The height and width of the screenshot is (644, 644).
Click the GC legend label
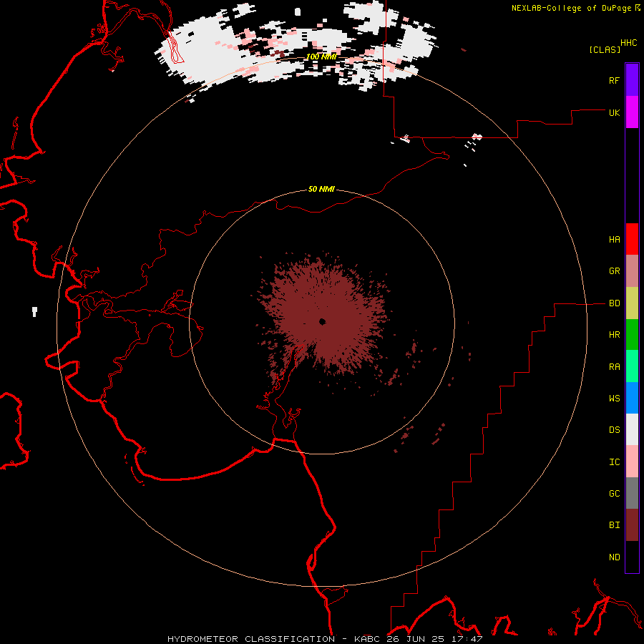614,494
